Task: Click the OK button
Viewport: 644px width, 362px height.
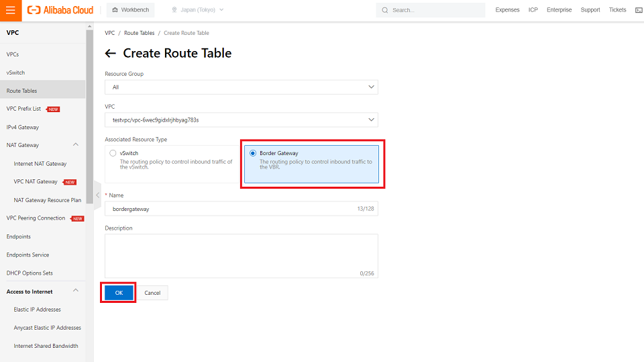Action: [118, 293]
